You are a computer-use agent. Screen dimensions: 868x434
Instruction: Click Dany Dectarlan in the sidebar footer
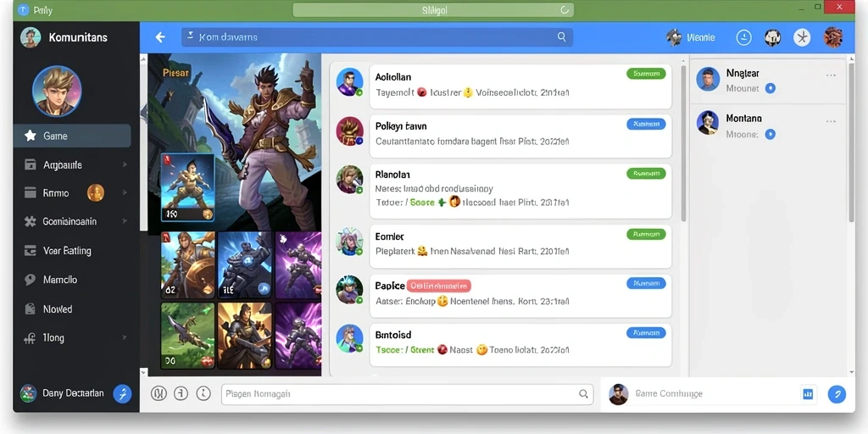tap(73, 393)
